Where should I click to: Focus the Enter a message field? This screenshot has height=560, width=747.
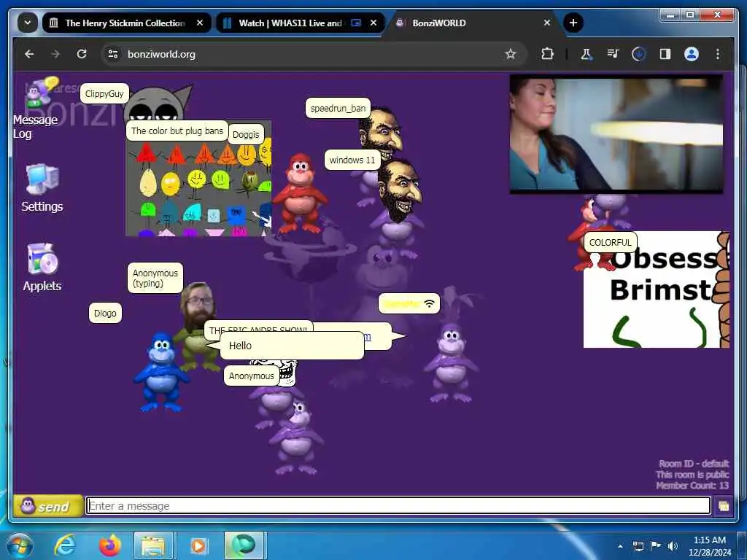(398, 506)
